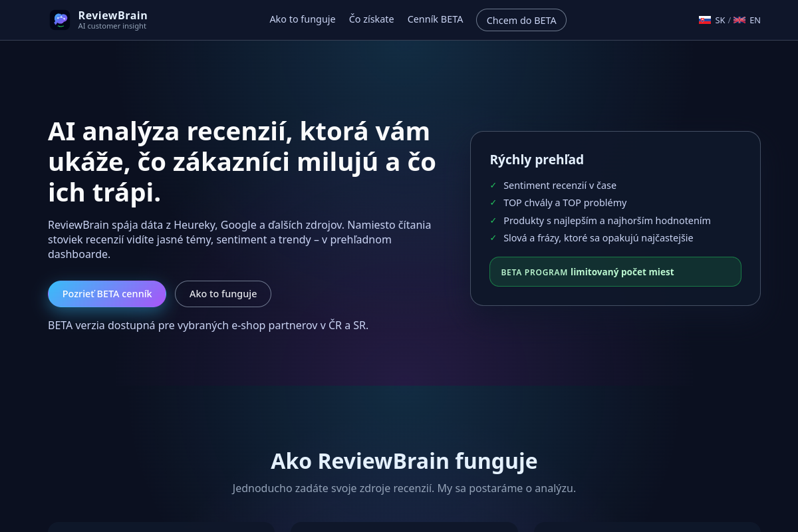Click the 'Rýchly prehľad' card heading
Image resolution: width=798 pixels, height=532 pixels.
pos(537,160)
